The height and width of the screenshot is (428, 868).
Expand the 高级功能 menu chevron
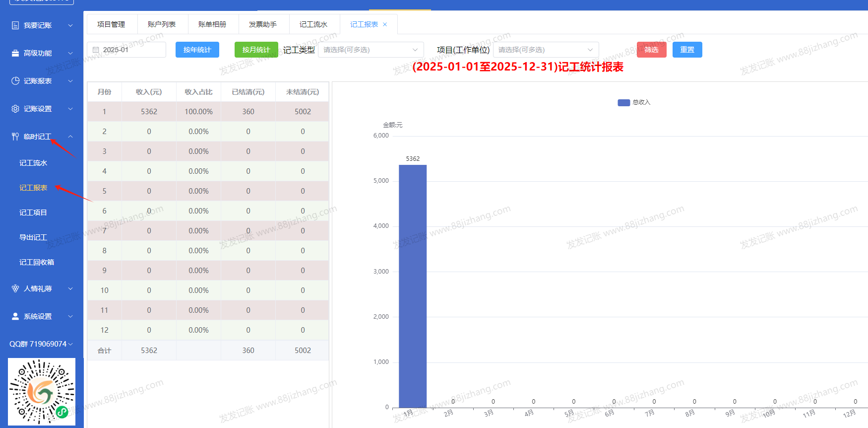click(70, 53)
